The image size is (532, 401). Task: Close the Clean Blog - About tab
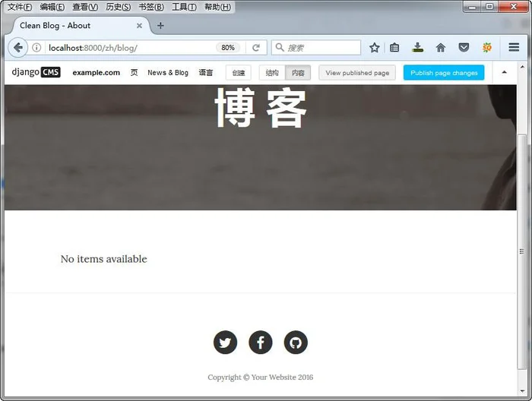(x=139, y=26)
